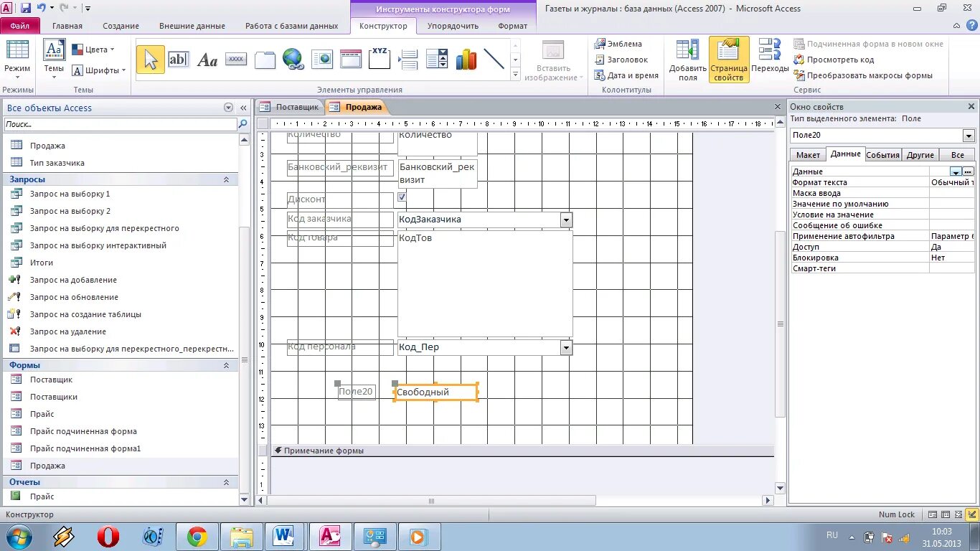
Task: Pick the Option Group (XYZ) control
Action: [380, 60]
